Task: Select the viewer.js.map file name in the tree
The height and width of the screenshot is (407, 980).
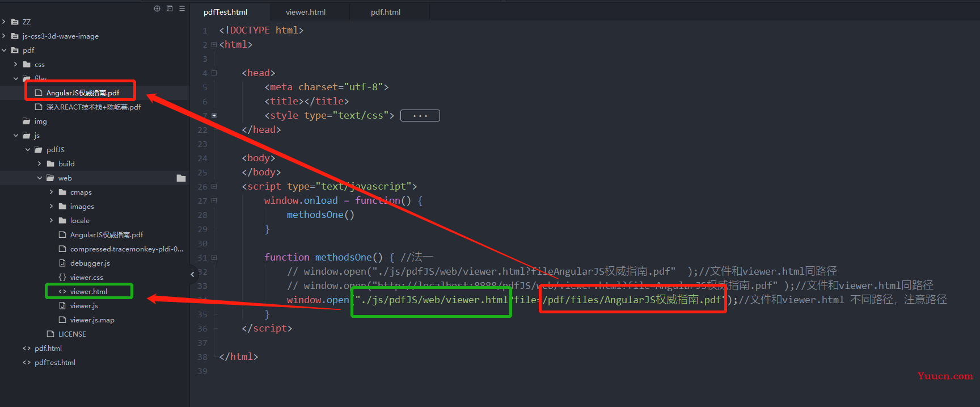Action: point(92,320)
